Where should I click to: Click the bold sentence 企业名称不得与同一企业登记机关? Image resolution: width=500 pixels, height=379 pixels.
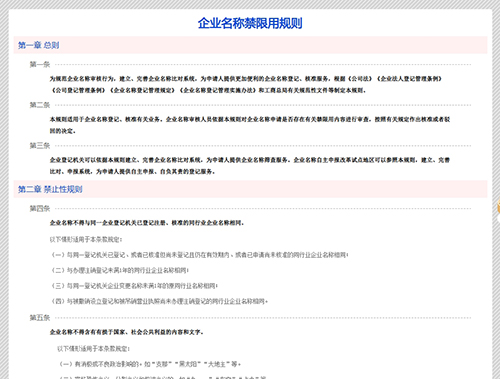pyautogui.click(x=147, y=223)
